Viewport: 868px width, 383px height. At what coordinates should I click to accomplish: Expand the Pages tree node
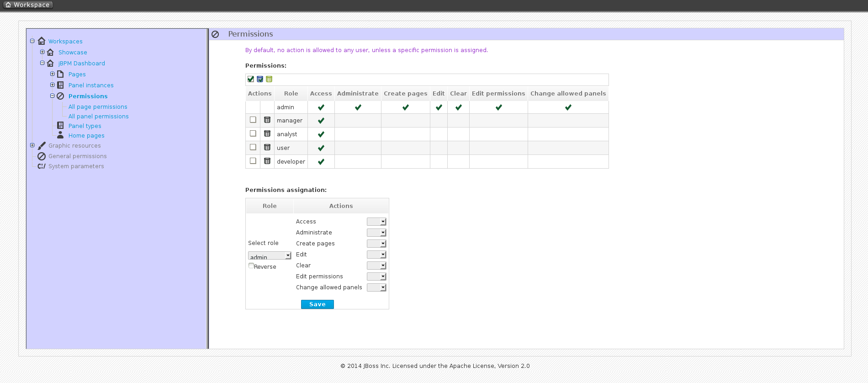pyautogui.click(x=52, y=74)
